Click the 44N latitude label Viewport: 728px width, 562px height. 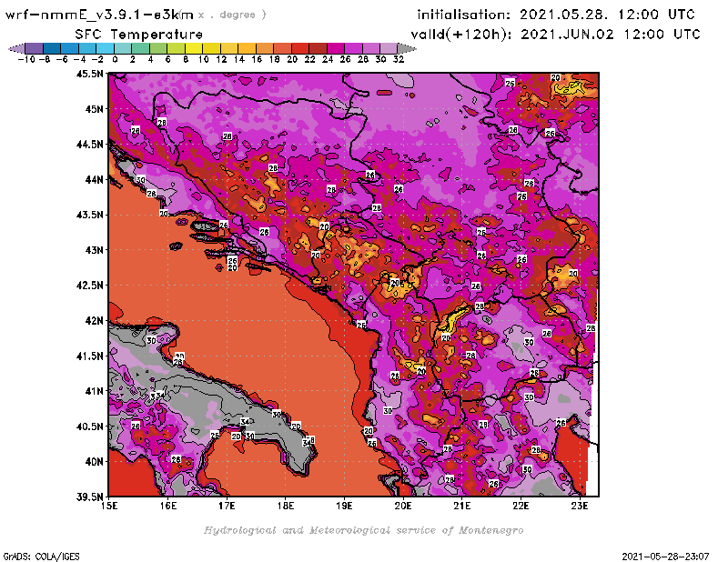(94, 179)
